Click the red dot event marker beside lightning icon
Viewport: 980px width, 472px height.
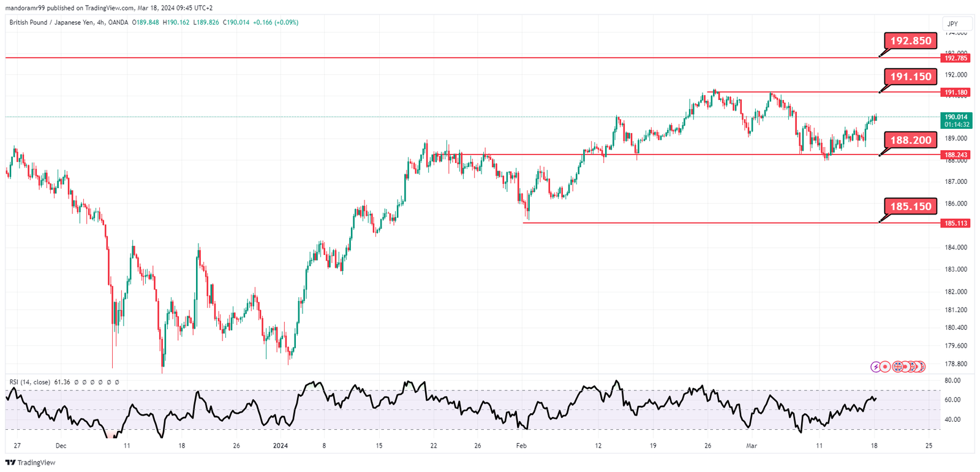tap(886, 367)
